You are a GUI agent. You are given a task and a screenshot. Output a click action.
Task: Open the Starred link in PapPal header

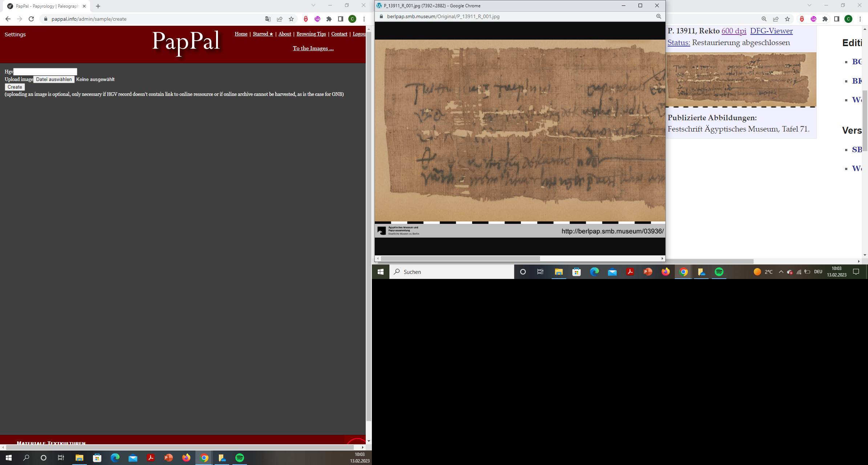point(263,34)
